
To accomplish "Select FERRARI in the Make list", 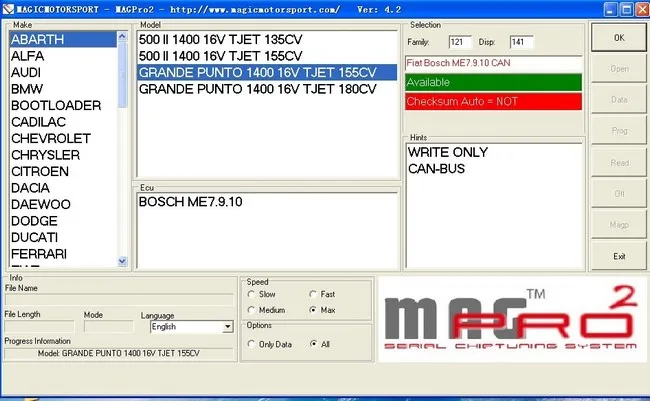I will (63, 254).
